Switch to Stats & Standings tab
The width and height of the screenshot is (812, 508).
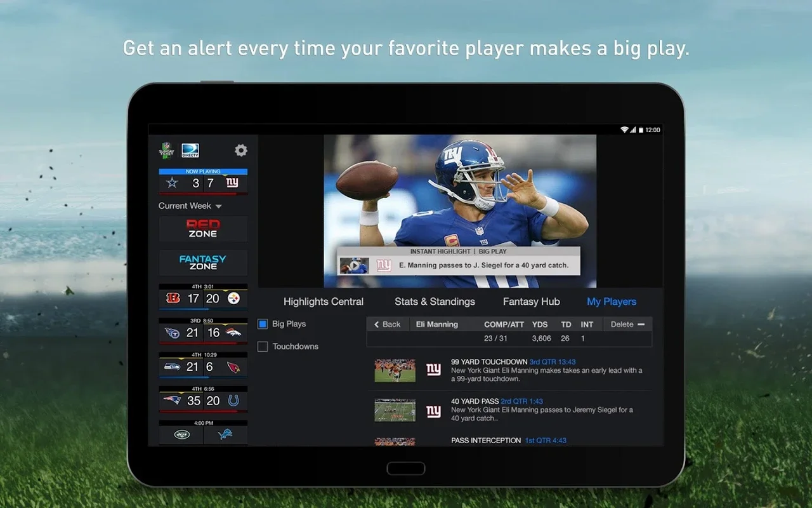click(435, 302)
